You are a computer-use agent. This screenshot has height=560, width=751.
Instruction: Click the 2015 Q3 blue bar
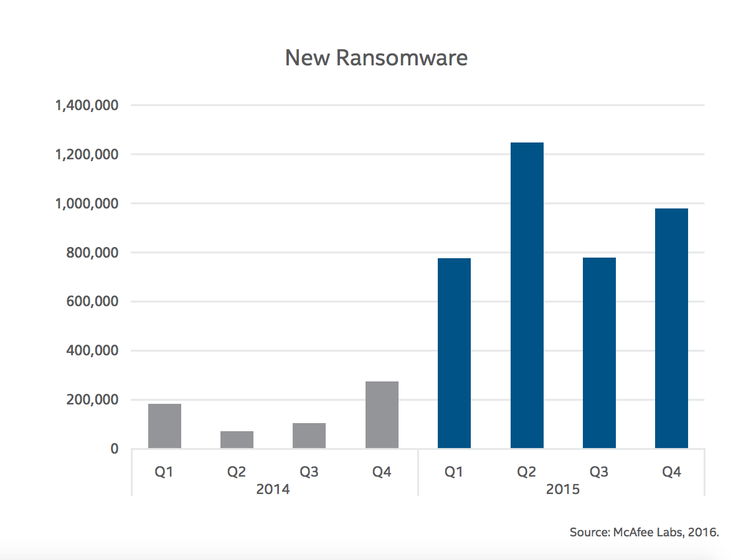(599, 353)
